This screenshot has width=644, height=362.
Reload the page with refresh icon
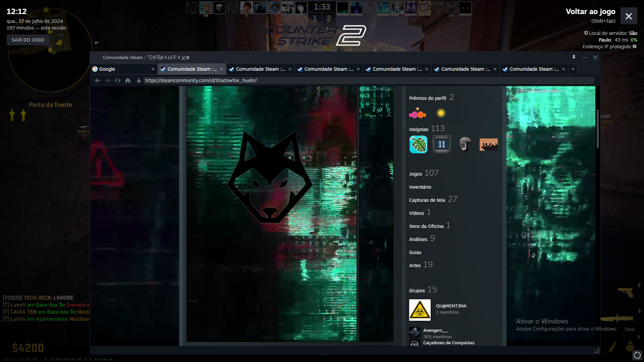pos(118,80)
